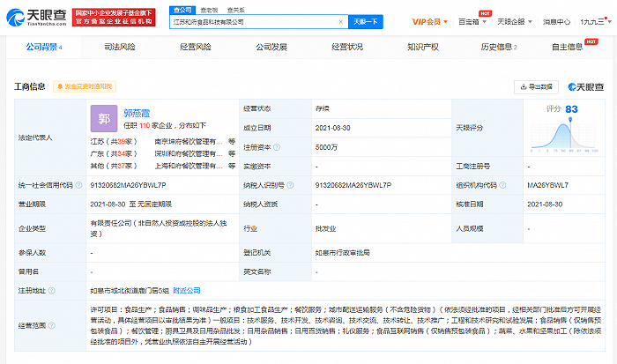Click into the company name search field
Image resolution: width=617 pixels, height=364 pixels.
pos(251,21)
